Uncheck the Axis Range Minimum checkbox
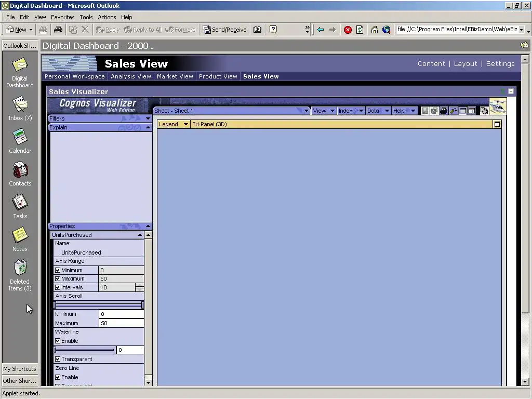The height and width of the screenshot is (399, 532). tap(58, 270)
